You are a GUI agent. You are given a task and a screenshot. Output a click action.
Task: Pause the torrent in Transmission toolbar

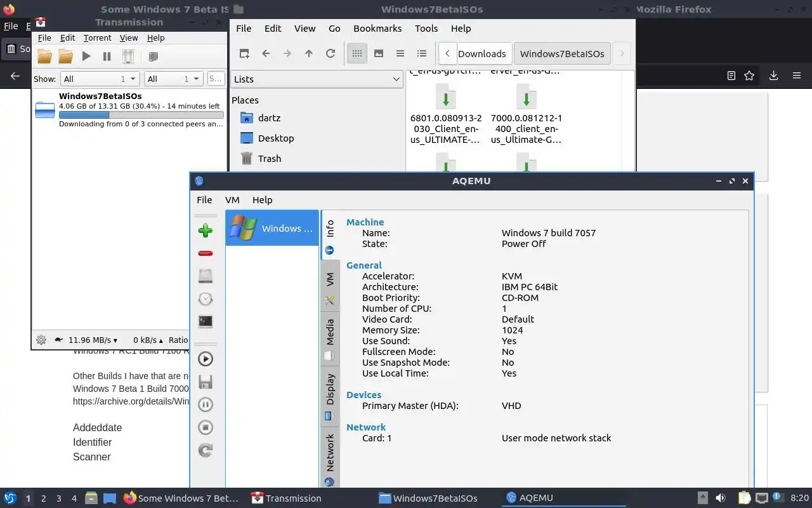pos(107,57)
